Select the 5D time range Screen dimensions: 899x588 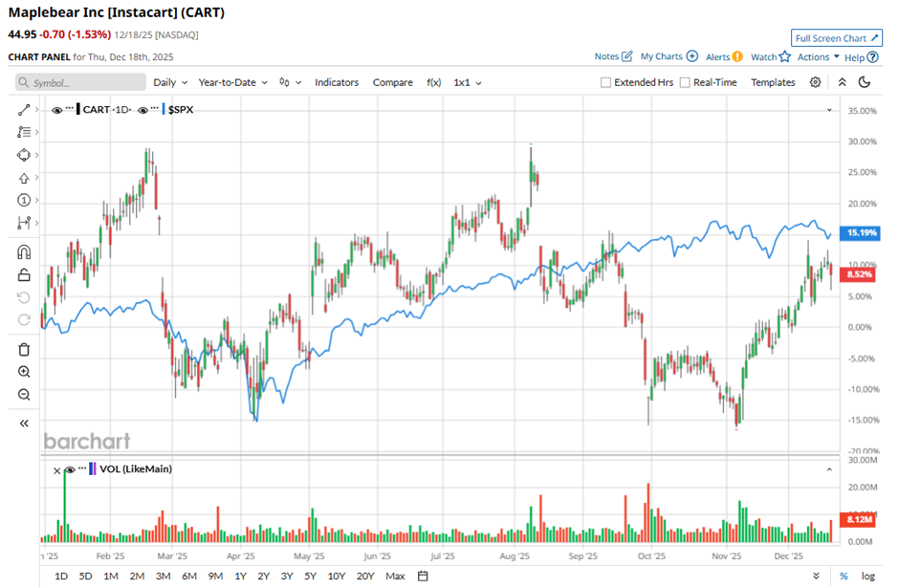point(85,576)
